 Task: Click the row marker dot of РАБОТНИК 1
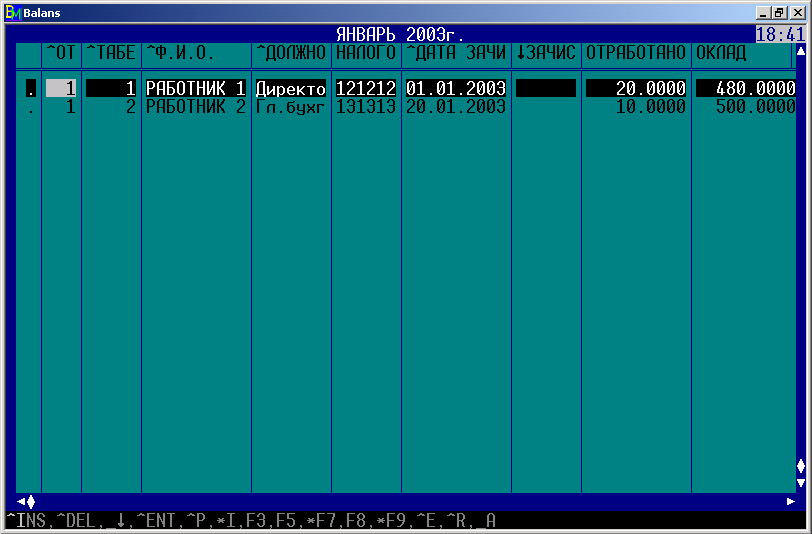[x=31, y=88]
